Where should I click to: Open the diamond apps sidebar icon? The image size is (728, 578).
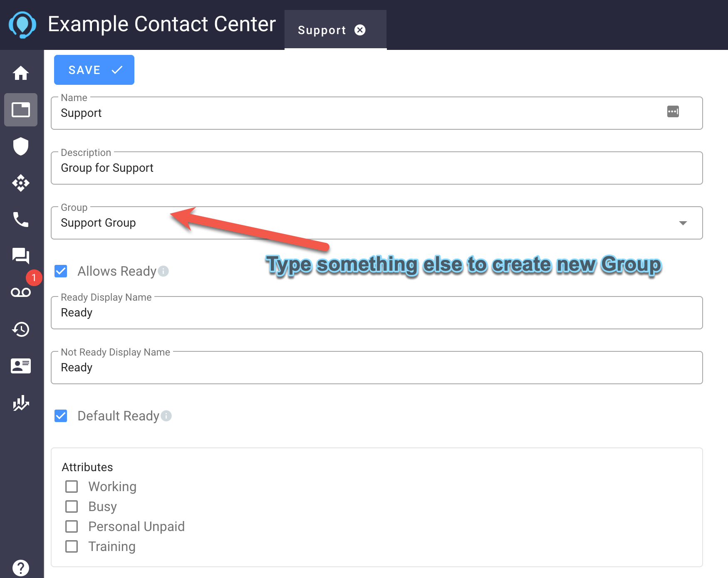click(21, 183)
